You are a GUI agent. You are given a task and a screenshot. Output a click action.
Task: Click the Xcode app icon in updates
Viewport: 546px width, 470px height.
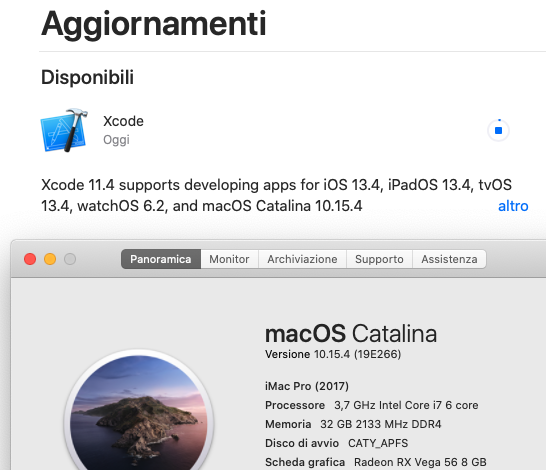point(64,130)
